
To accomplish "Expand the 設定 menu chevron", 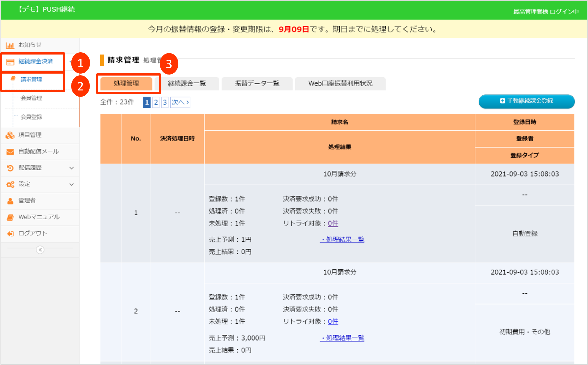I will (x=71, y=184).
